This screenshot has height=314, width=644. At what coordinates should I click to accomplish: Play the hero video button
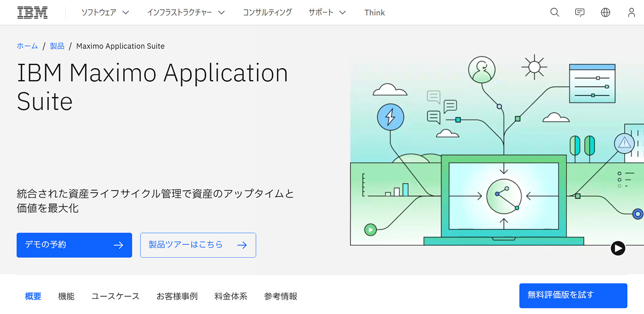[x=618, y=248]
